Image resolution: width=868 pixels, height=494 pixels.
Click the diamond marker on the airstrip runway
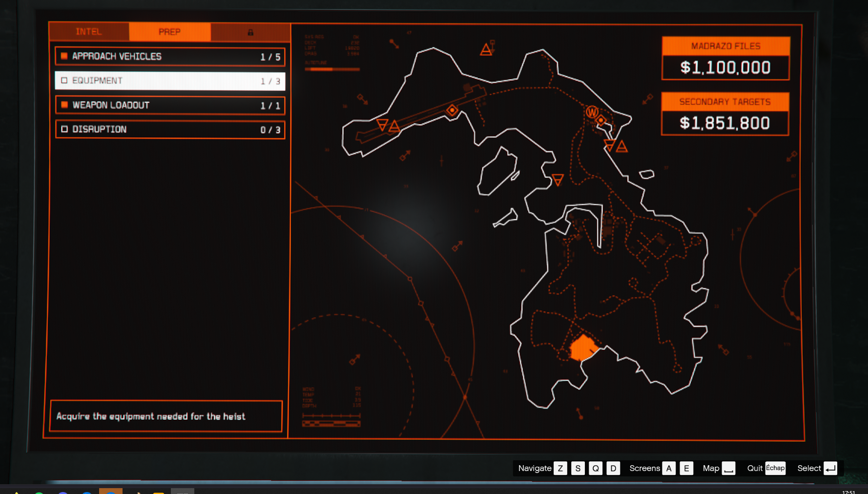[452, 110]
